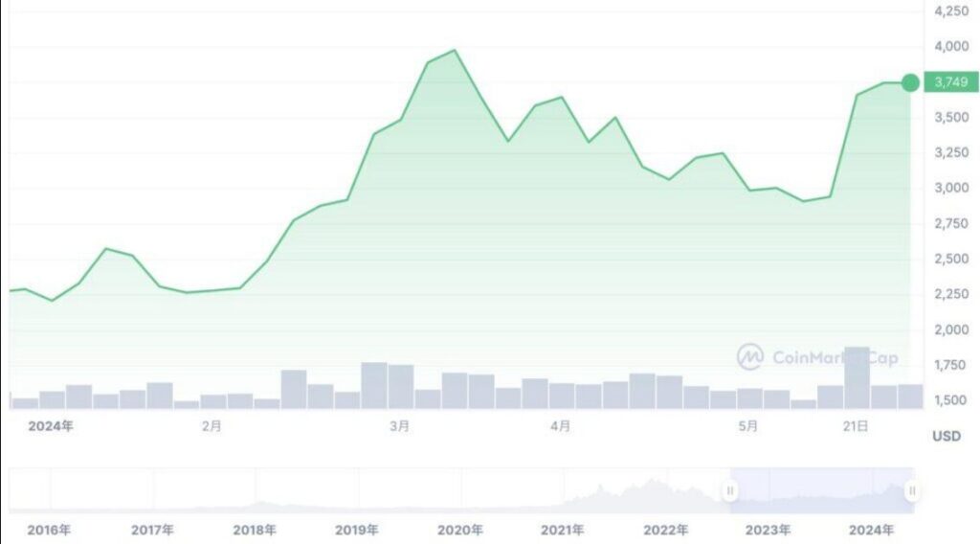Click the 2022年 overview timeline label
980x544 pixels.
pyautogui.click(x=665, y=530)
